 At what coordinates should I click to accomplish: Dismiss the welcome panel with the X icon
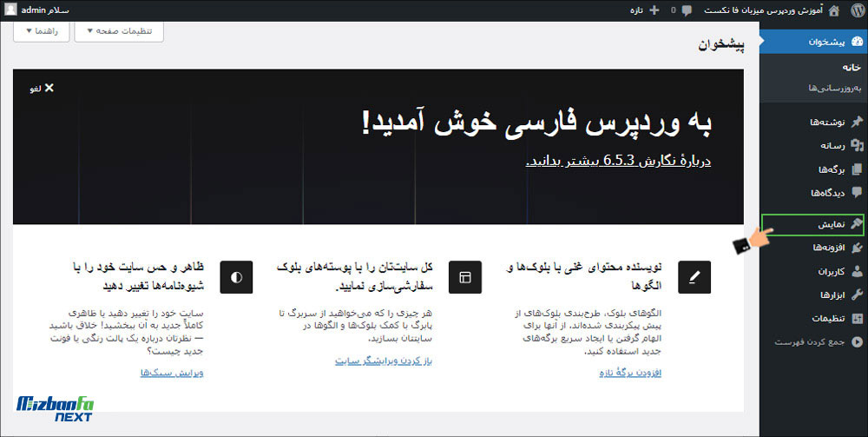pos(49,88)
